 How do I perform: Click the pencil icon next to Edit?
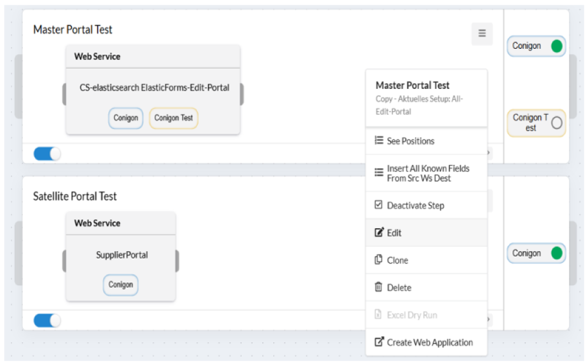click(x=378, y=233)
